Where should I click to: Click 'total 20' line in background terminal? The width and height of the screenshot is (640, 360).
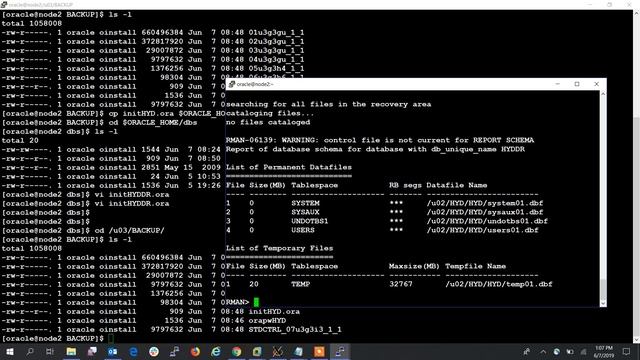point(20,140)
